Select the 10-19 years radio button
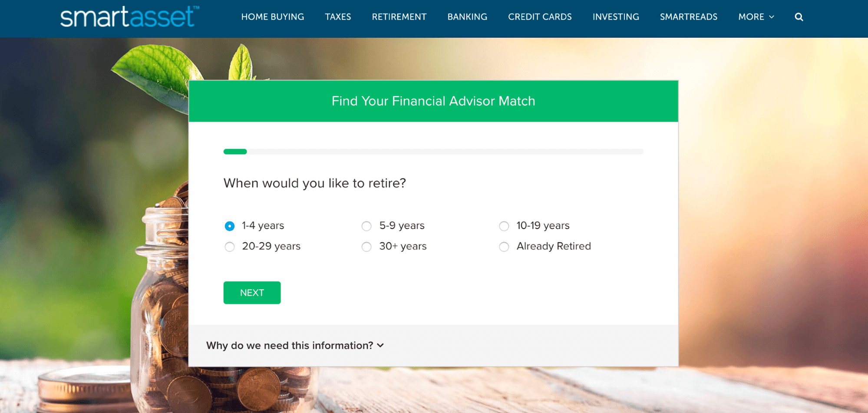The width and height of the screenshot is (868, 413). 504,226
